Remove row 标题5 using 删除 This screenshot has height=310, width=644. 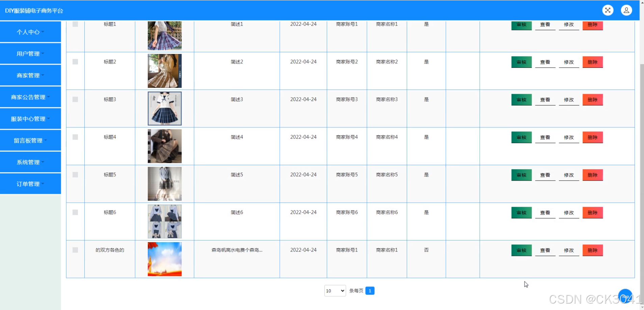point(593,175)
